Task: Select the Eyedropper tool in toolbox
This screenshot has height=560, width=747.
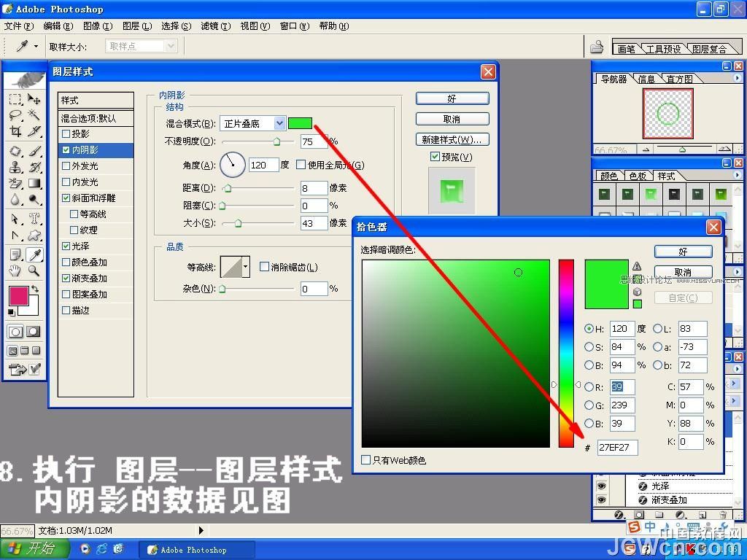Action: click(x=34, y=255)
